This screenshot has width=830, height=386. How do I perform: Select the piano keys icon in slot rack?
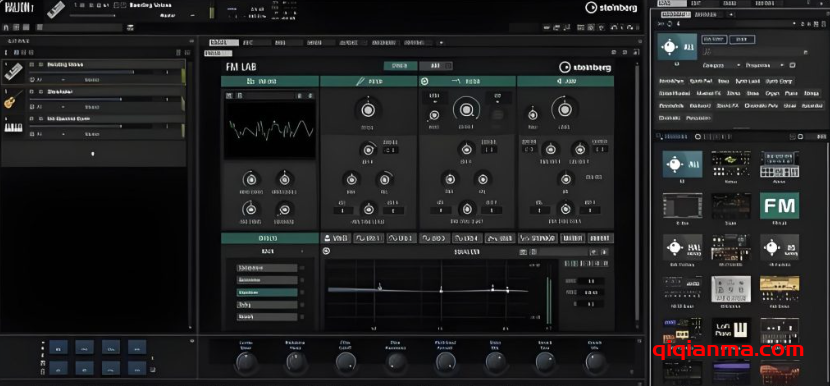tap(13, 127)
